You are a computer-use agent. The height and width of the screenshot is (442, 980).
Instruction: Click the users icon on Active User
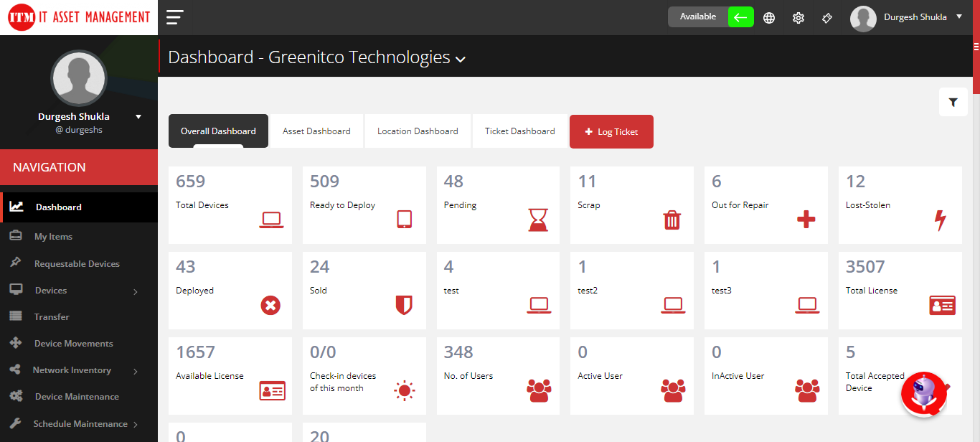click(x=673, y=391)
